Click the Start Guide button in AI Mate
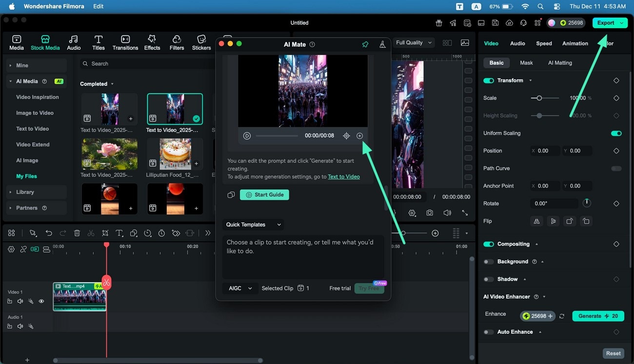 point(264,194)
